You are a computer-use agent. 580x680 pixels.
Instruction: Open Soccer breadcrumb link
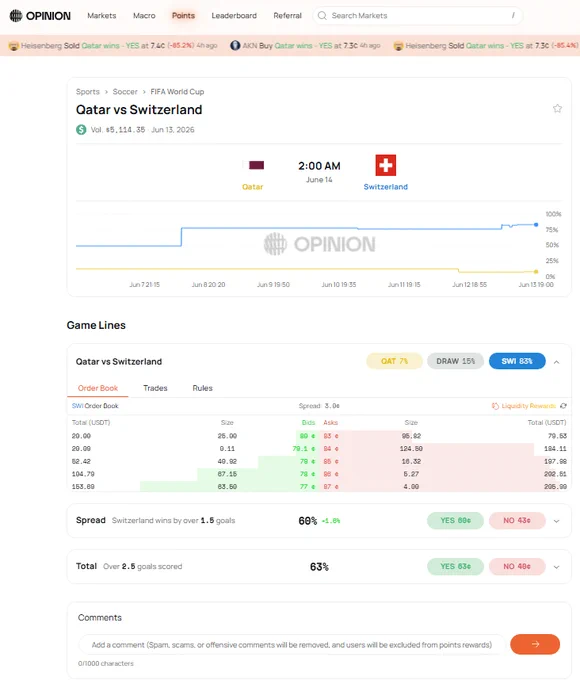125,92
